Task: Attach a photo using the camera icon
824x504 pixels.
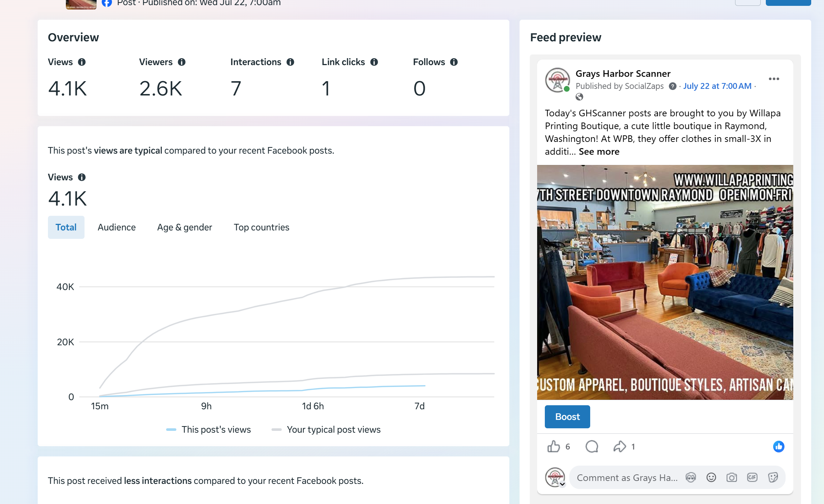Action: [x=732, y=478]
